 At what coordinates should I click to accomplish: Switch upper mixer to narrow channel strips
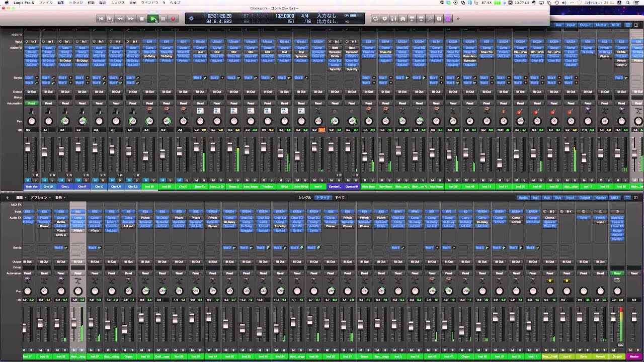pos(627,25)
